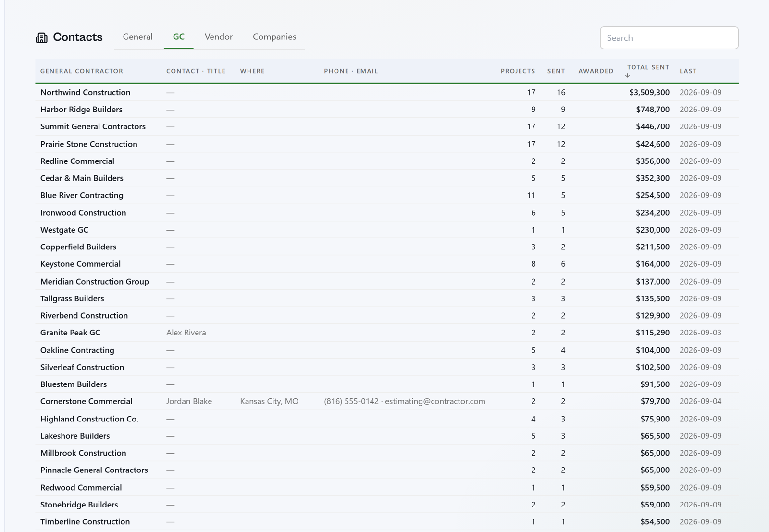Screen dimensions: 769x532
Task: Sort by Sent column header
Action: tap(556, 71)
